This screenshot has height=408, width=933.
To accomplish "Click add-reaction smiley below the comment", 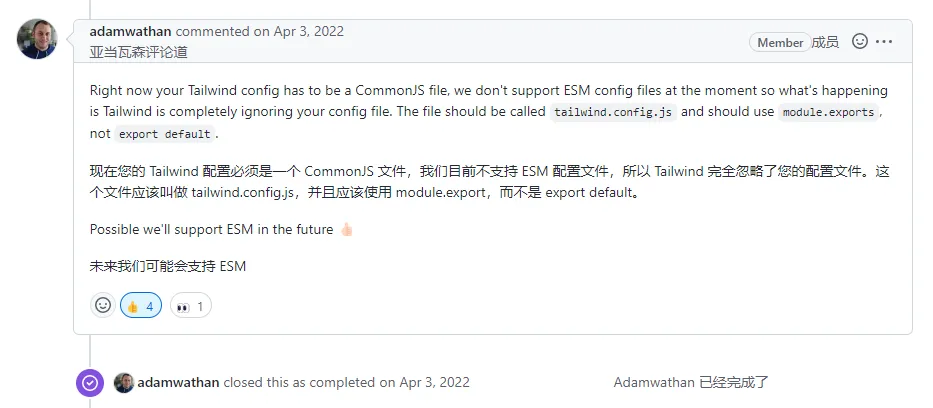I will 102,306.
